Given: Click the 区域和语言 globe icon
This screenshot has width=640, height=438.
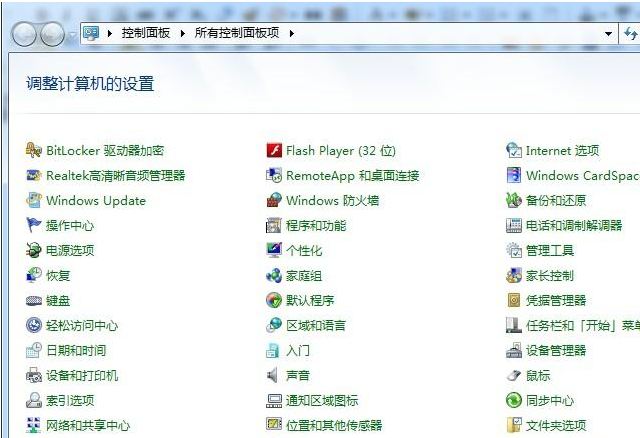Looking at the screenshot, I should 274,325.
